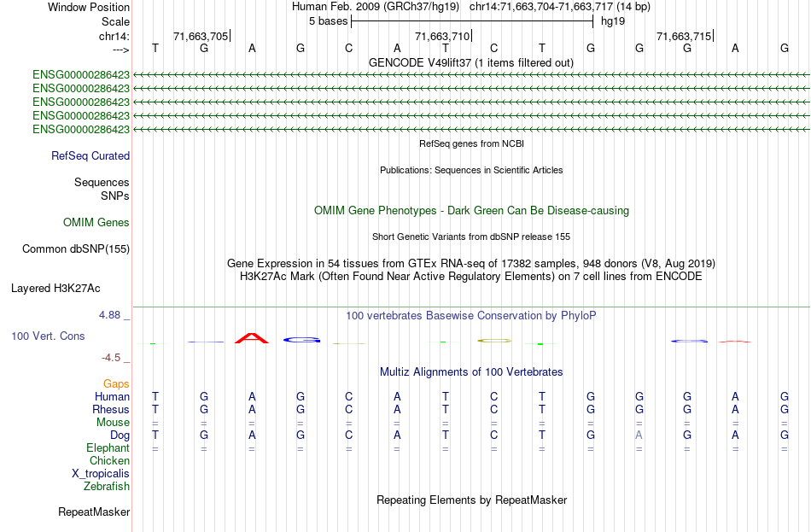Click the large red A in conservation logo
Viewport: 811px width, 532px height.
(252, 338)
